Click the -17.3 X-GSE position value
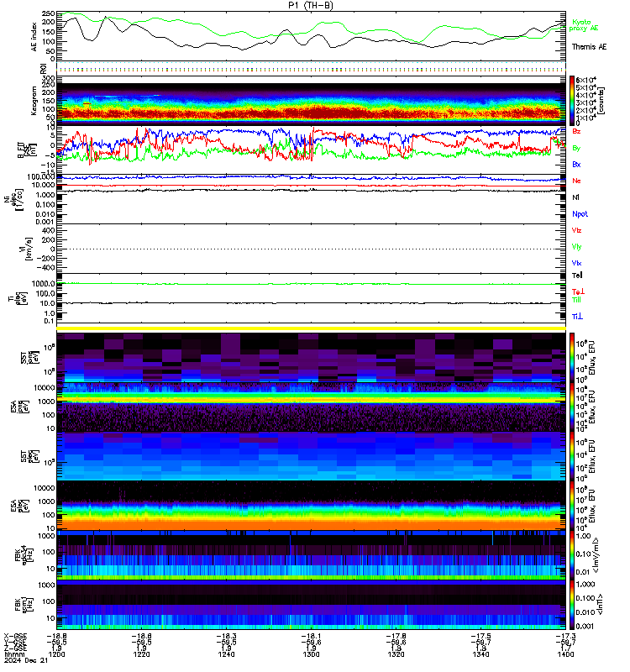Image resolution: width=630 pixels, height=672 pixels. pyautogui.click(x=565, y=636)
